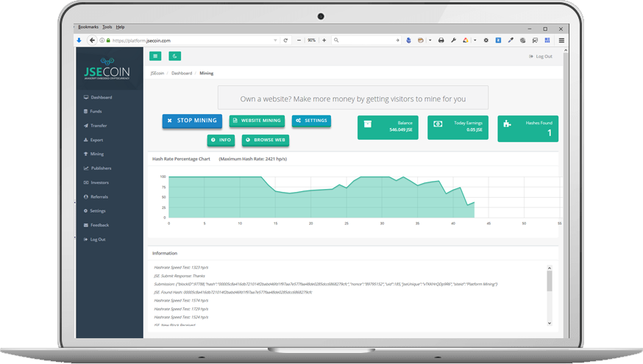643x364 pixels.
Task: Toggle the sidebar with green menu button
Action: click(x=155, y=56)
